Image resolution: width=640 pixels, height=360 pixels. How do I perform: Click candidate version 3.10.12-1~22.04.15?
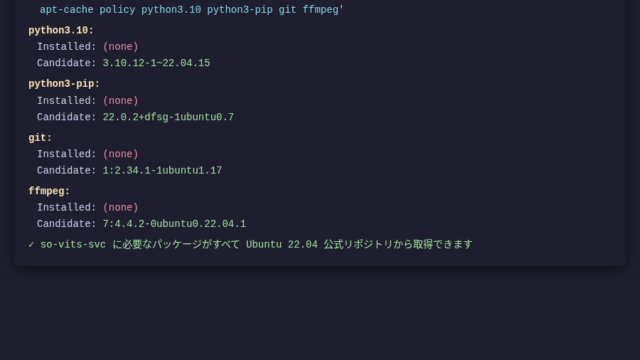156,63
